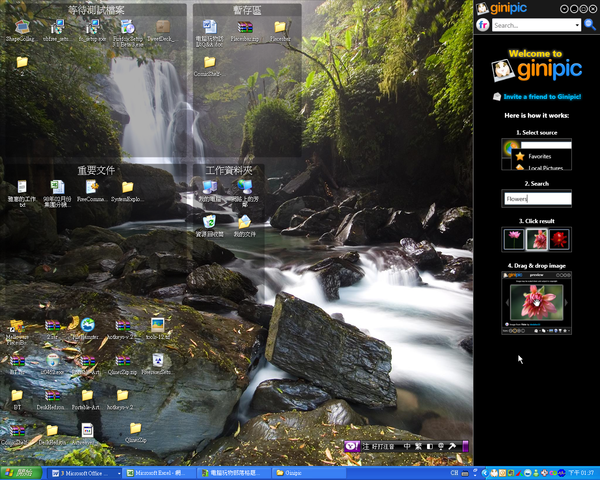This screenshot has width=600, height=480.
Task: Select the FreeCommander icon
Action: 92,187
